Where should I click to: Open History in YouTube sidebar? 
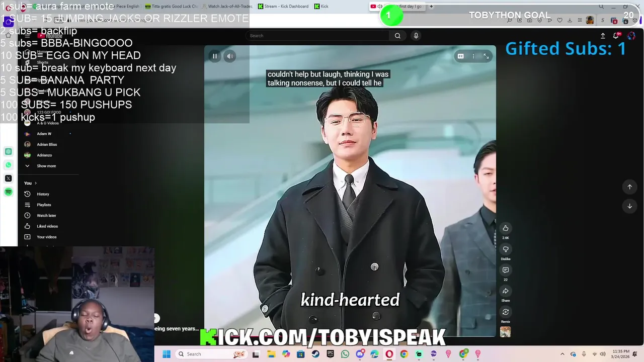[43, 194]
